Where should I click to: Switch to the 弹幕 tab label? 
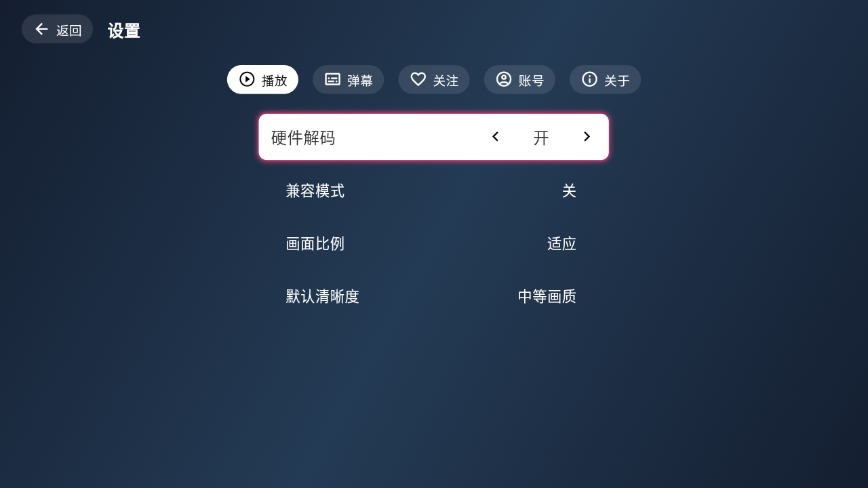coord(360,81)
